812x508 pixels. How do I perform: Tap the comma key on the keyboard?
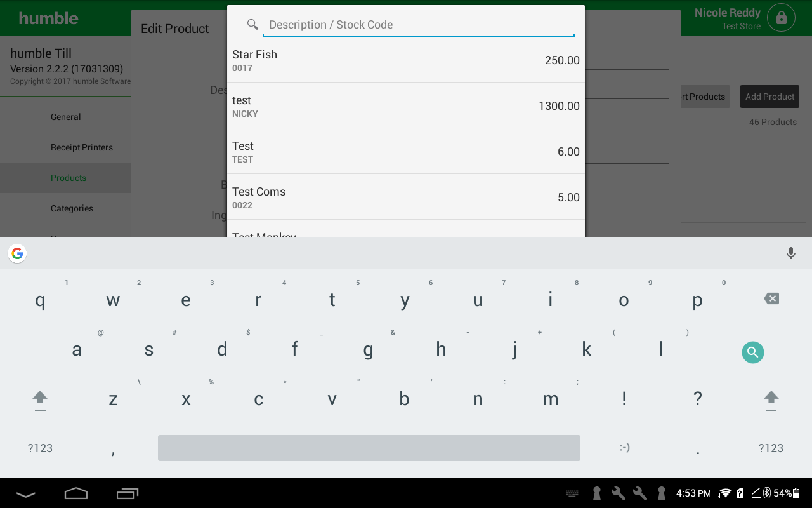point(113,452)
